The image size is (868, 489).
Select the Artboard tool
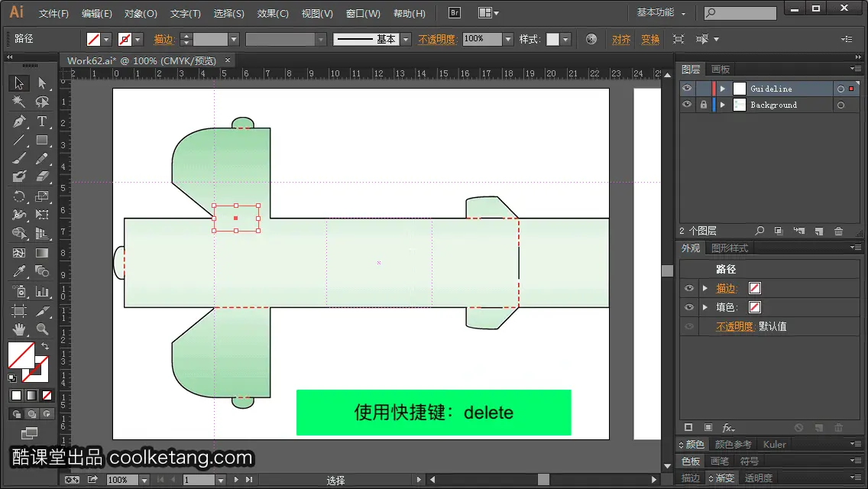[x=19, y=311]
